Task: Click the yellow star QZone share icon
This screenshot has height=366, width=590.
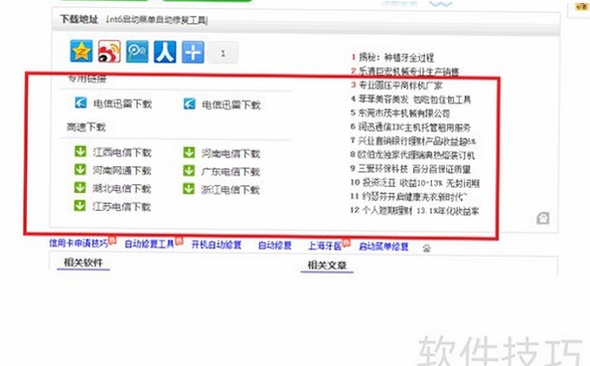Action: coord(81,52)
